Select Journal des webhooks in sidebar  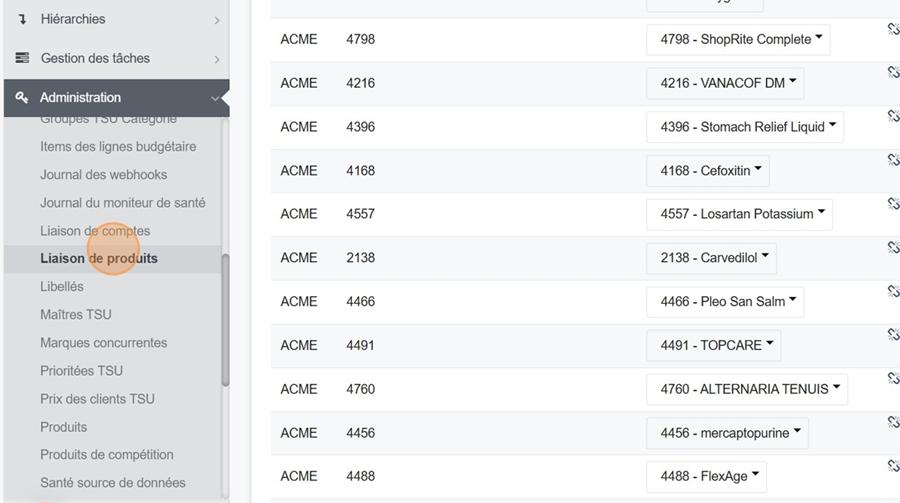tap(104, 175)
